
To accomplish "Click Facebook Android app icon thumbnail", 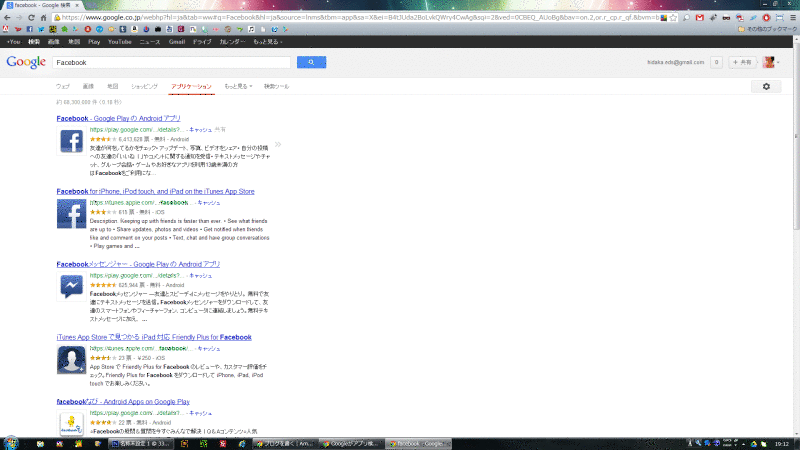I will 71,141.
